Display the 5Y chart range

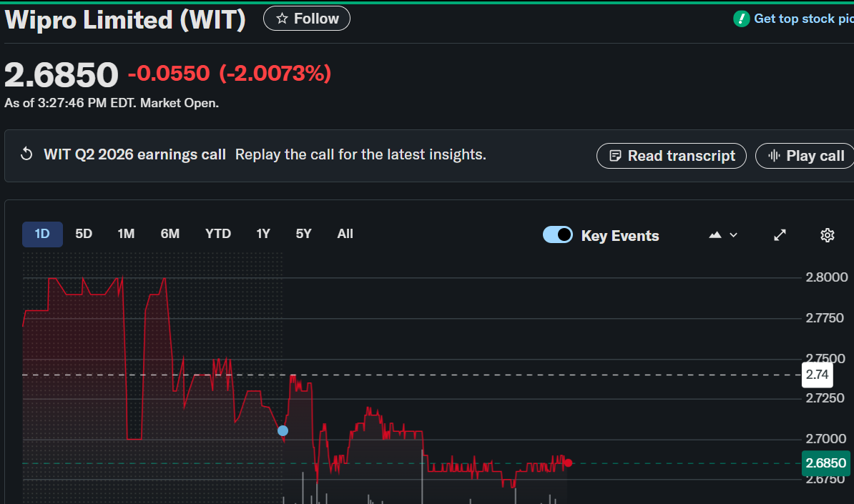(x=304, y=234)
